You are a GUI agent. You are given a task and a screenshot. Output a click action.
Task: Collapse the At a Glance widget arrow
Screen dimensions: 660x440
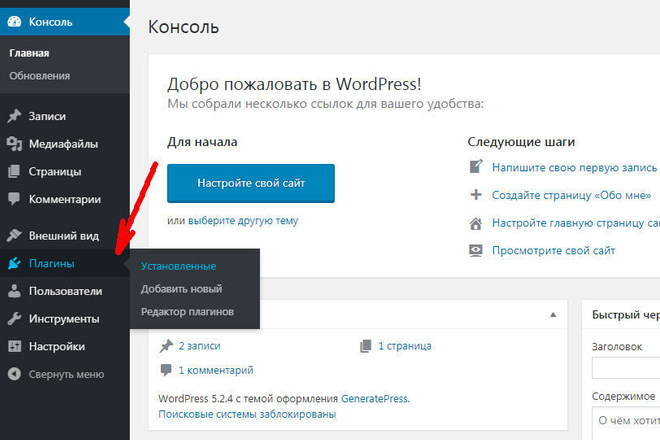[x=553, y=315]
